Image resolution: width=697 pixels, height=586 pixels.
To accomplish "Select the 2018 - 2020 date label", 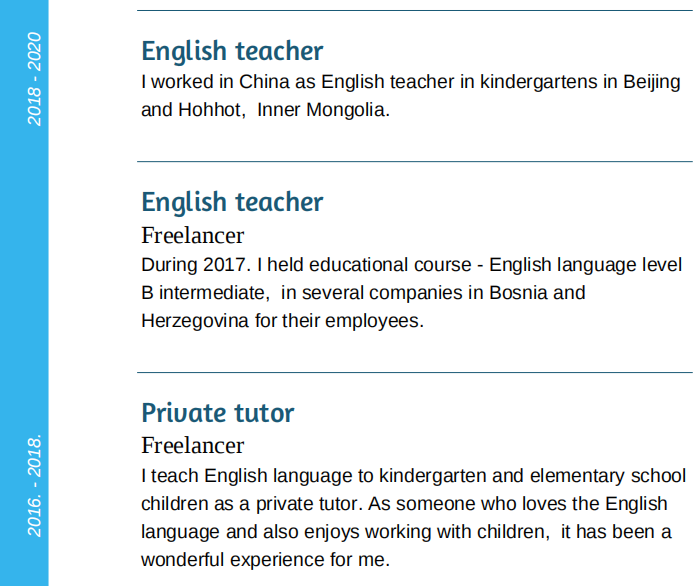I will 34,79.
